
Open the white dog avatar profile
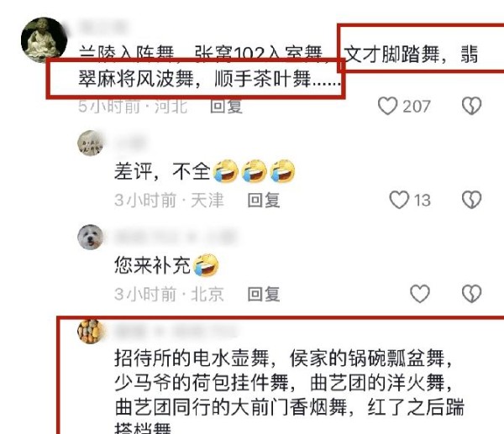[91, 237]
